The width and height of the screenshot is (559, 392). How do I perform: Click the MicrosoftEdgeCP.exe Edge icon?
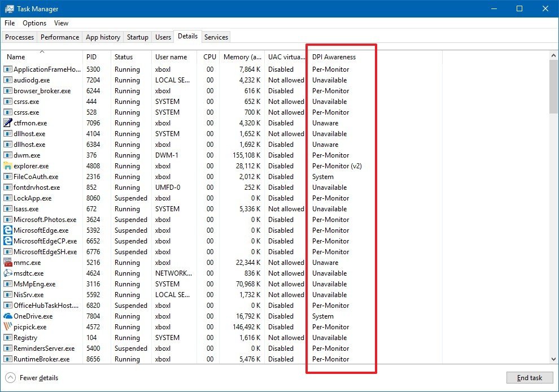tap(7, 241)
